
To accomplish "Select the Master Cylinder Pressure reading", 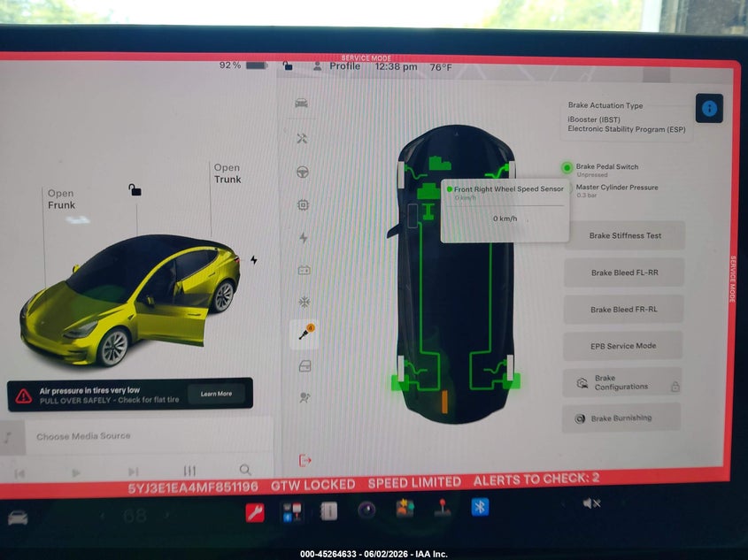I will coord(616,190).
